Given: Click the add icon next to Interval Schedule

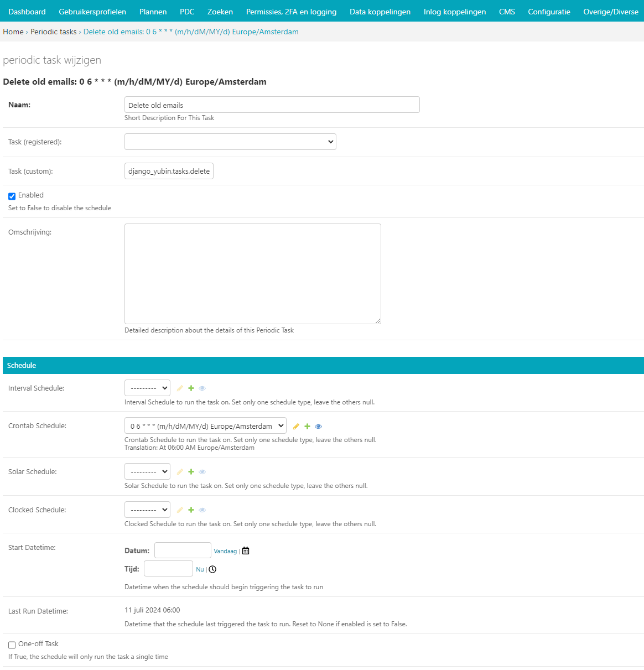Looking at the screenshot, I should (191, 388).
